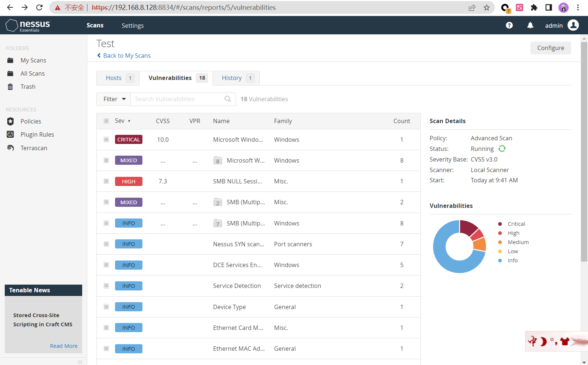This screenshot has width=588, height=365.
Task: Click browser forward arrow
Action: [x=24, y=7]
